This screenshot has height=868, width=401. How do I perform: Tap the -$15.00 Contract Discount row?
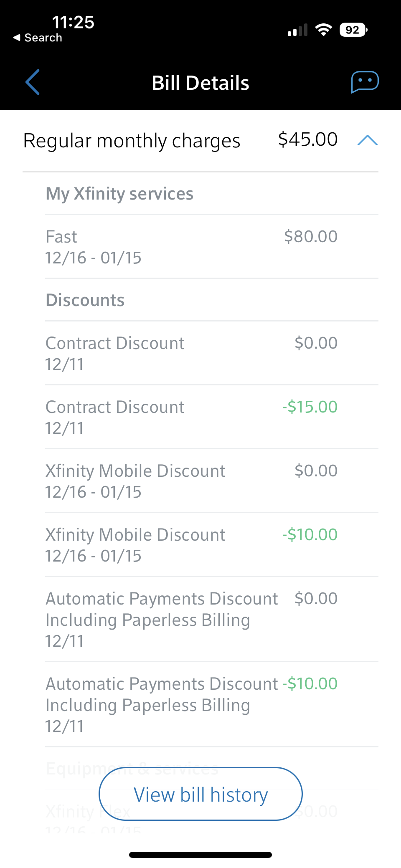click(x=191, y=417)
